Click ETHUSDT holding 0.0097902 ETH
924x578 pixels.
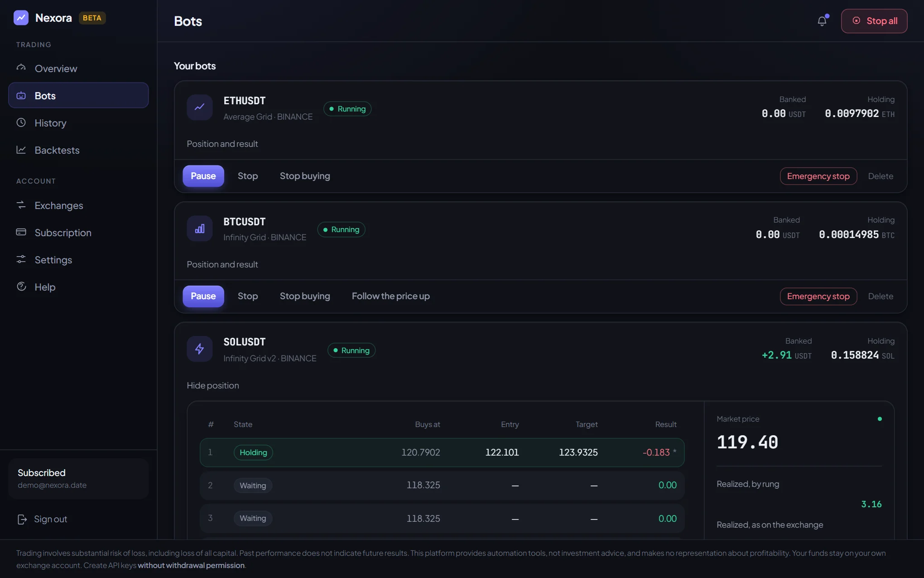(x=860, y=113)
